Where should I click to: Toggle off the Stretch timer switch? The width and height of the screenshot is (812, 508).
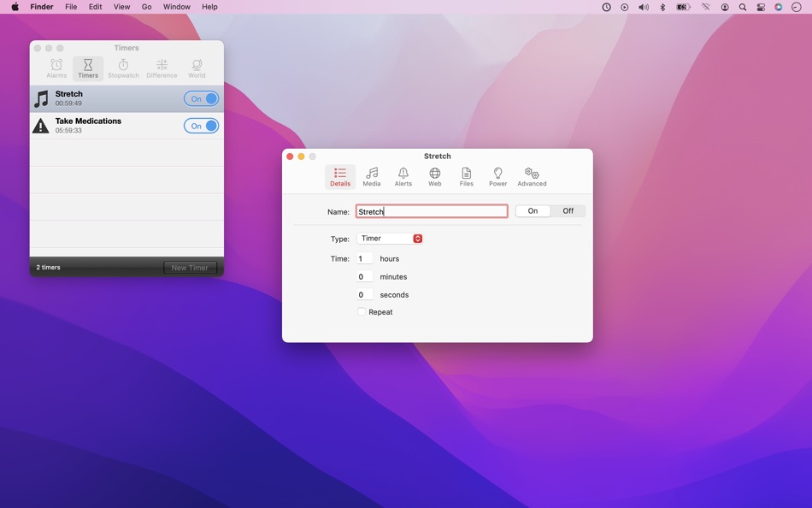(x=201, y=98)
